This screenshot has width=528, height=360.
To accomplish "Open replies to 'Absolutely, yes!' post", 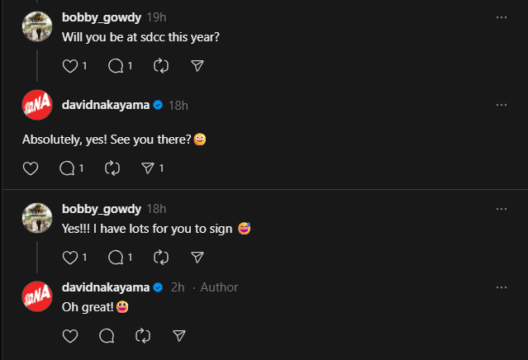I will [67, 168].
